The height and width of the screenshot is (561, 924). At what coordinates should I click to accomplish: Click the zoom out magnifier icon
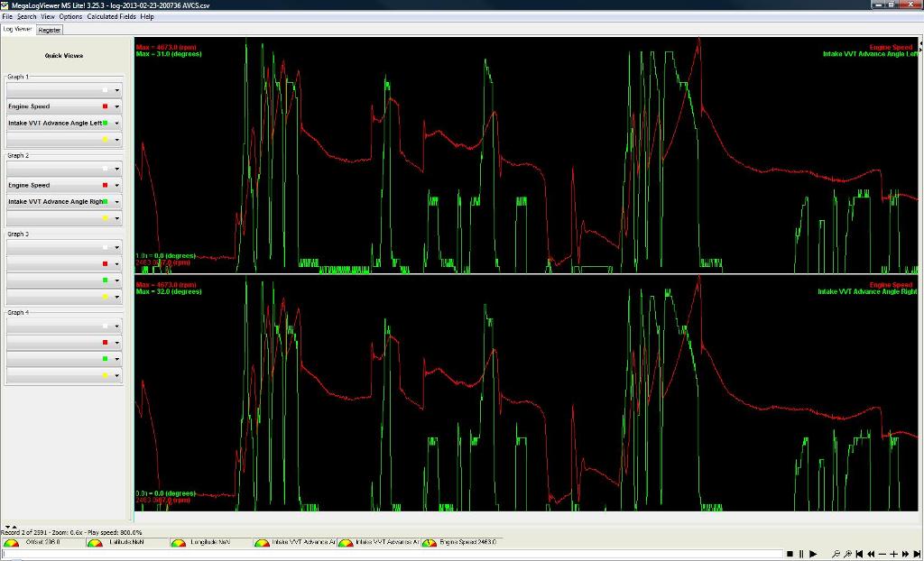[836, 554]
